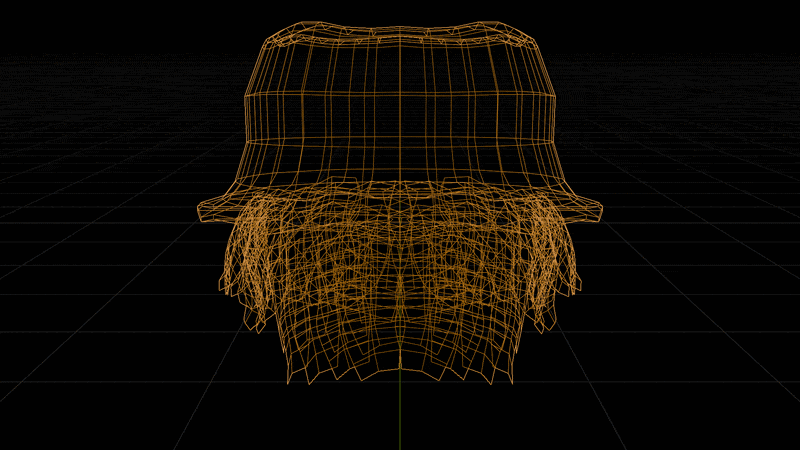Select the left side hair clump under the brim
Screen dimensions: 800x450
coord(250,260)
